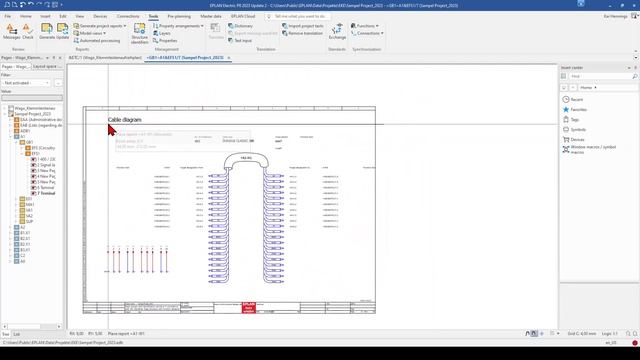Select page '7 Terminal' in the tree
The height and width of the screenshot is (360, 640).
point(43,193)
